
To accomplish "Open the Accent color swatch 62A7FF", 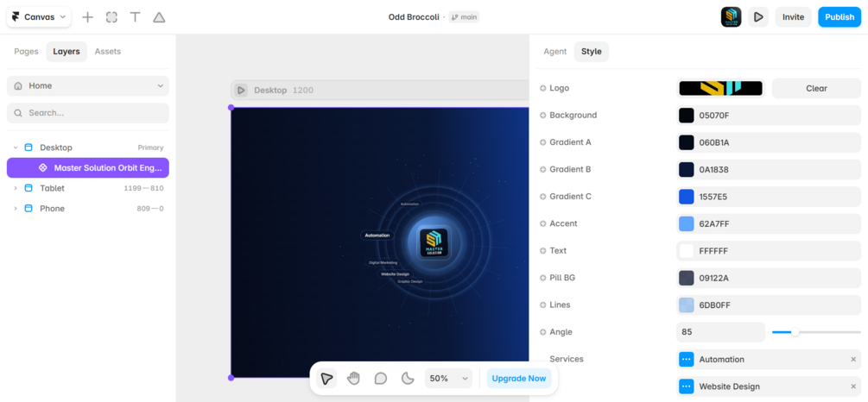I will pos(687,224).
